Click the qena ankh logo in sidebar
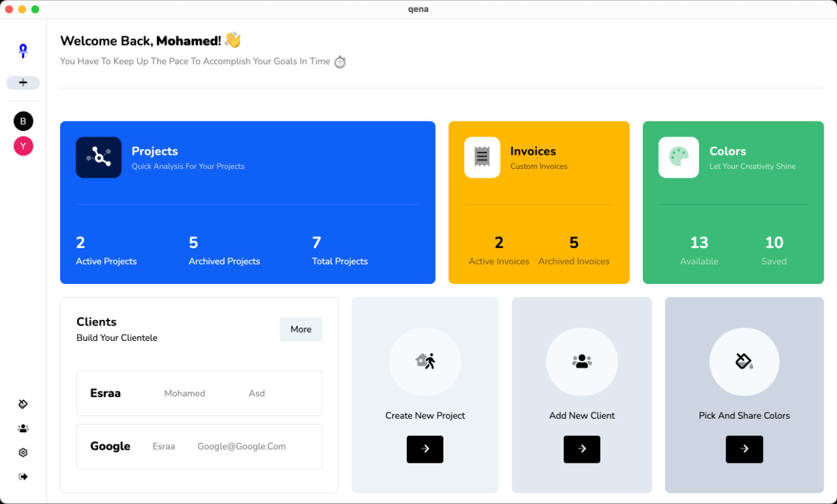Viewport: 837px width, 504px height. click(x=23, y=51)
